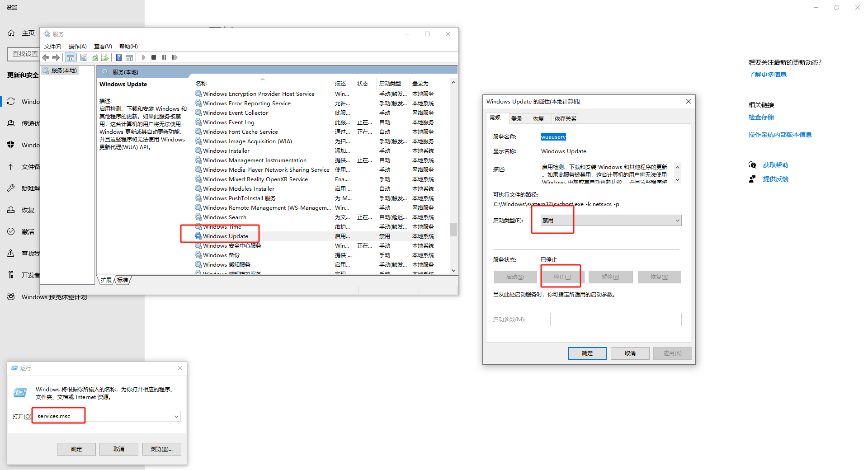This screenshot has height=470, width=868.
Task: Switch to the 依存关系 tab in Properties
Action: click(x=566, y=119)
